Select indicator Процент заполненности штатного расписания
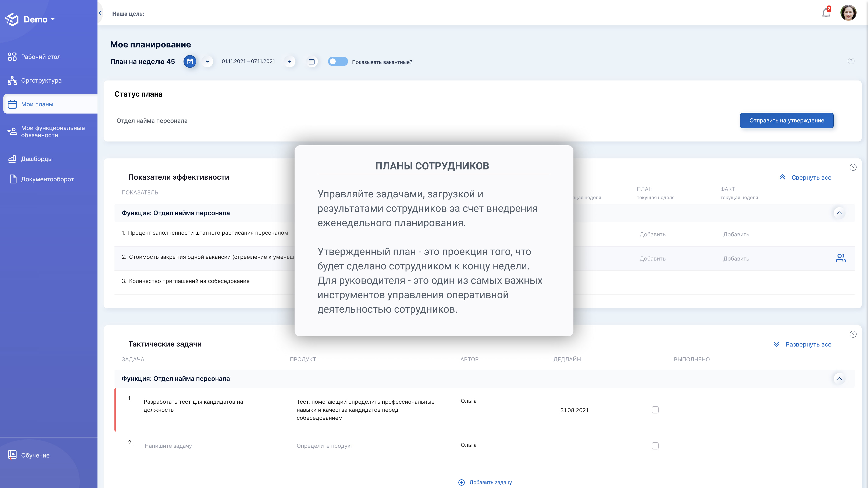Screen dimensions: 868x488 tap(208, 233)
